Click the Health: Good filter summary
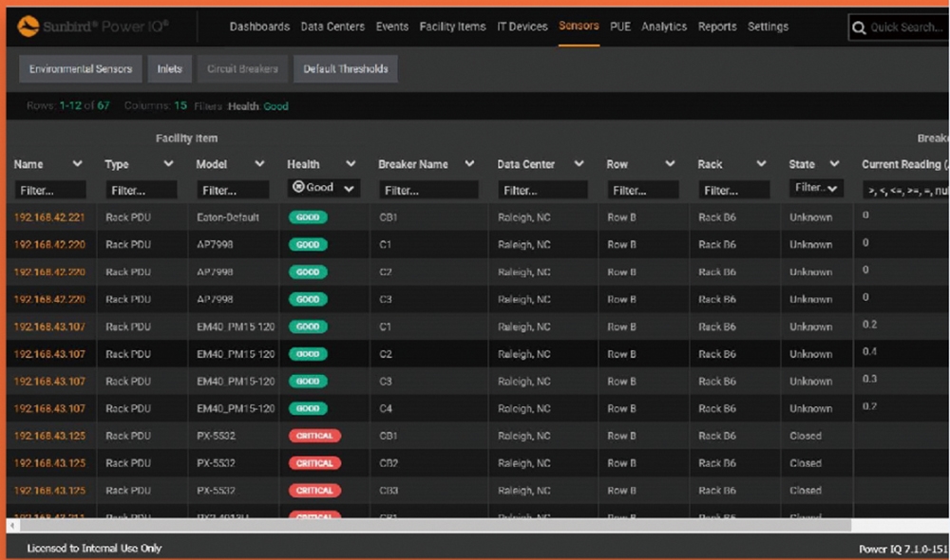Viewport: 950px width, 560px height. pyautogui.click(x=258, y=106)
